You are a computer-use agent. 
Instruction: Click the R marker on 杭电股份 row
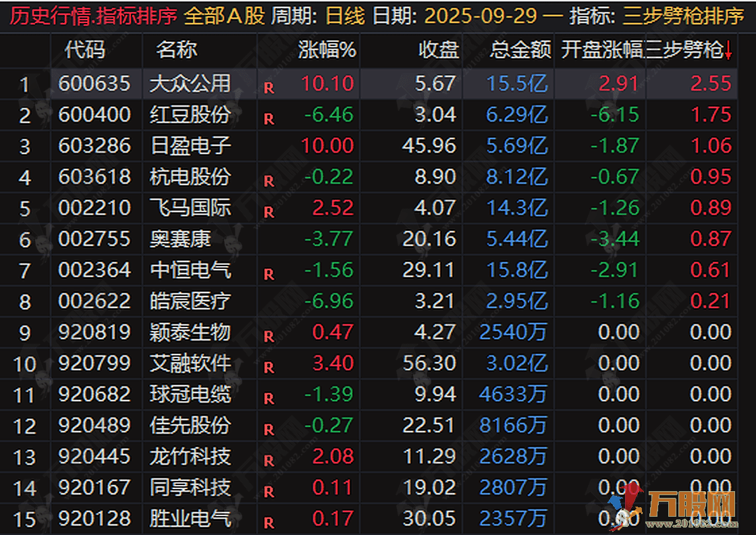pyautogui.click(x=269, y=181)
